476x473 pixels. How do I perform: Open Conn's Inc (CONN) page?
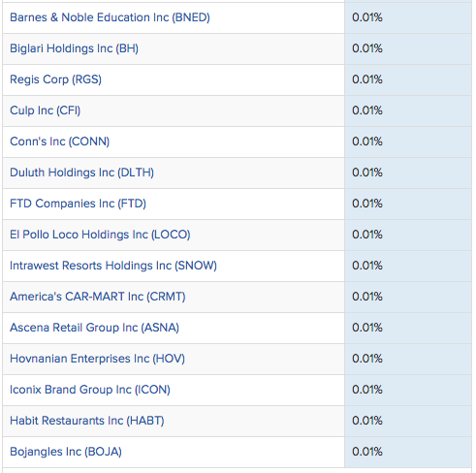(59, 142)
